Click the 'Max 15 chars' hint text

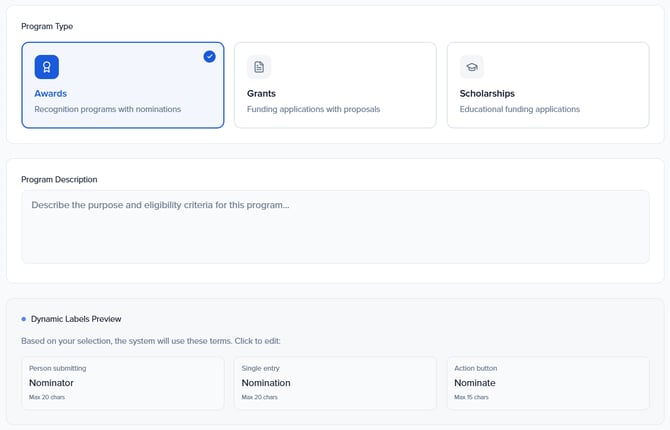pos(472,397)
